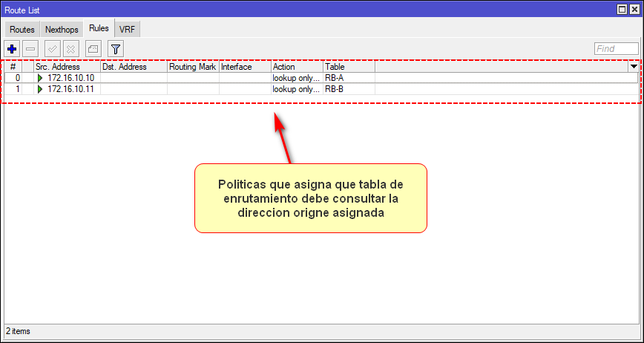Click the Action column header
This screenshot has height=343, width=644.
pyautogui.click(x=297, y=67)
